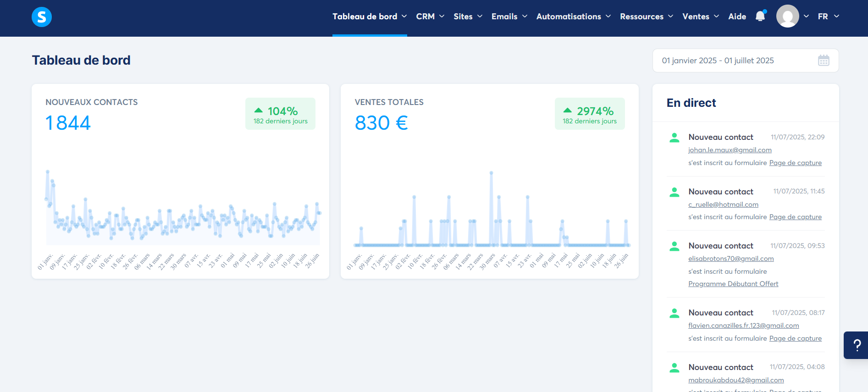Viewport: 868px width, 392px height.
Task: Click green up arrow next to 2974%
Action: coord(568,110)
